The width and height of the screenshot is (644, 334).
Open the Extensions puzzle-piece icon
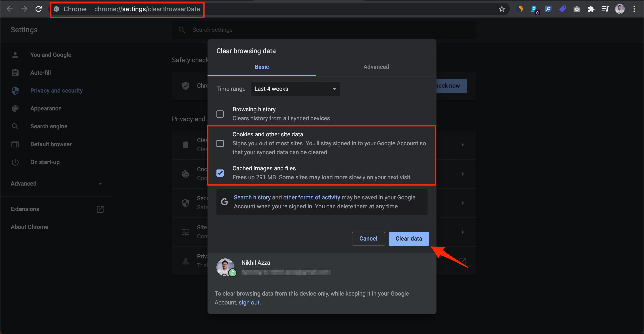pyautogui.click(x=591, y=9)
